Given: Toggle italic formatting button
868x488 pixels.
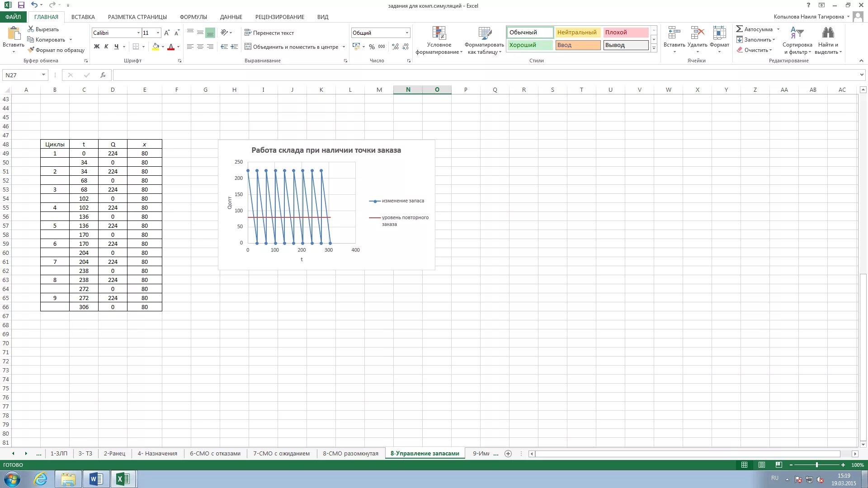Looking at the screenshot, I should point(106,47).
